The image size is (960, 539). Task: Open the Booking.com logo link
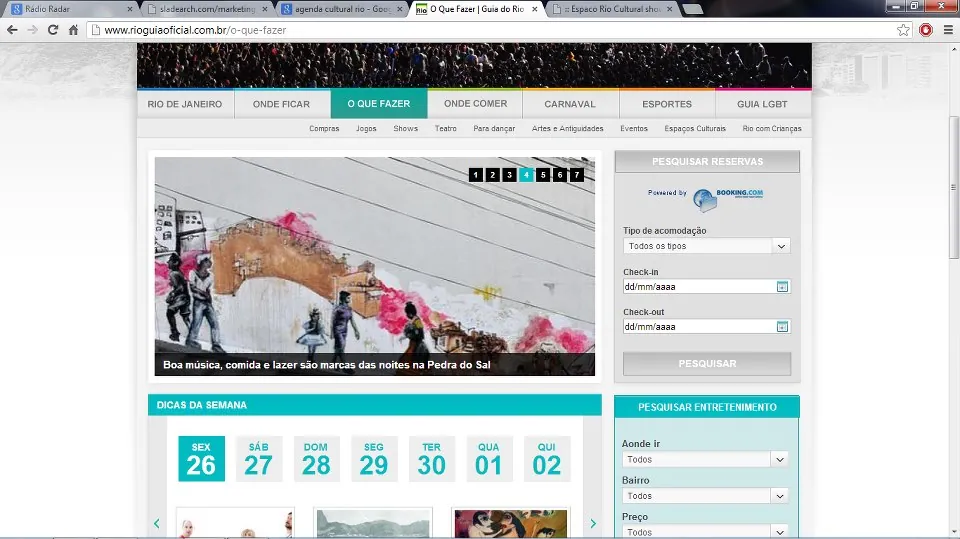pos(729,199)
